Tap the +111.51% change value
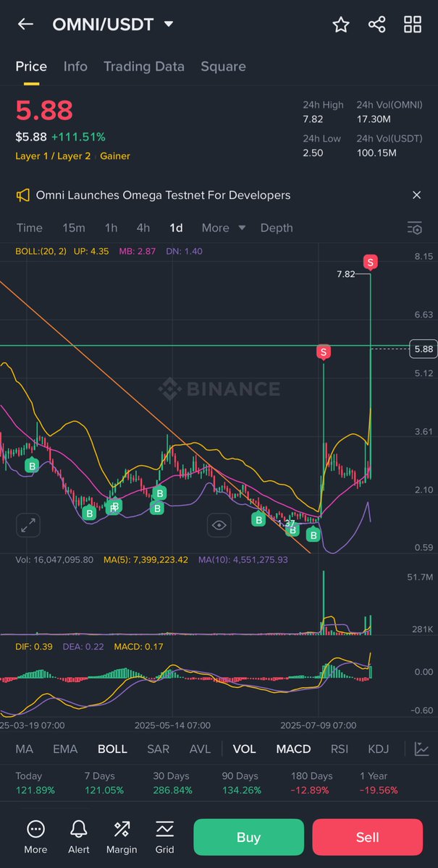Screen dimensions: 438x868 click(78, 137)
